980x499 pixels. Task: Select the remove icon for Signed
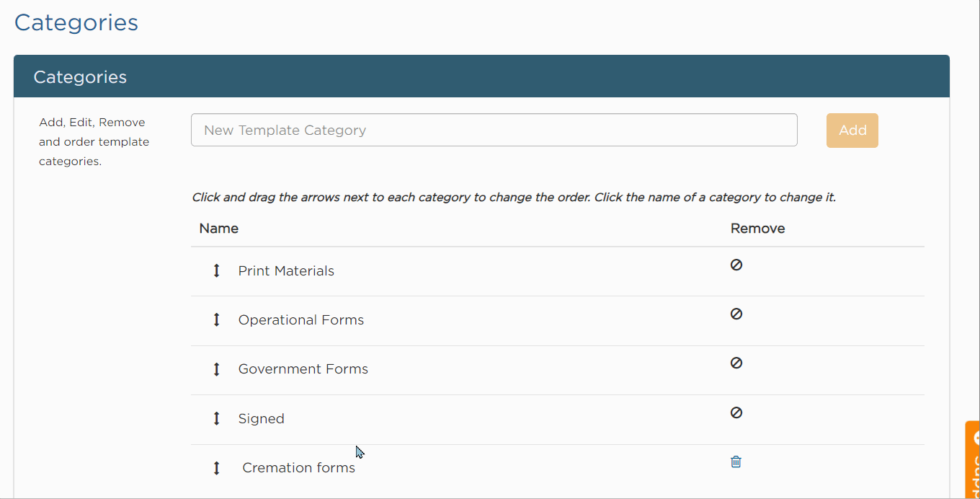tap(736, 412)
